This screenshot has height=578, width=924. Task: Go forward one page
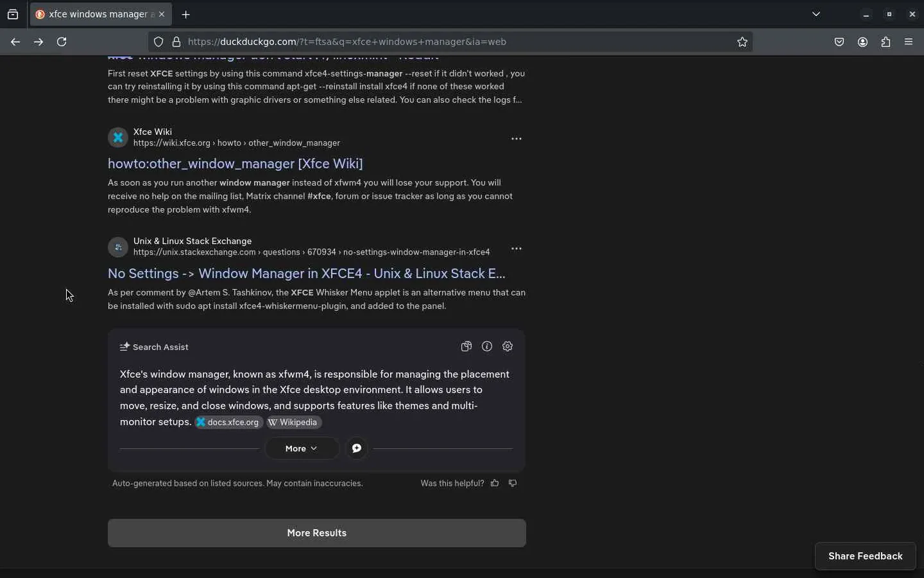point(38,42)
